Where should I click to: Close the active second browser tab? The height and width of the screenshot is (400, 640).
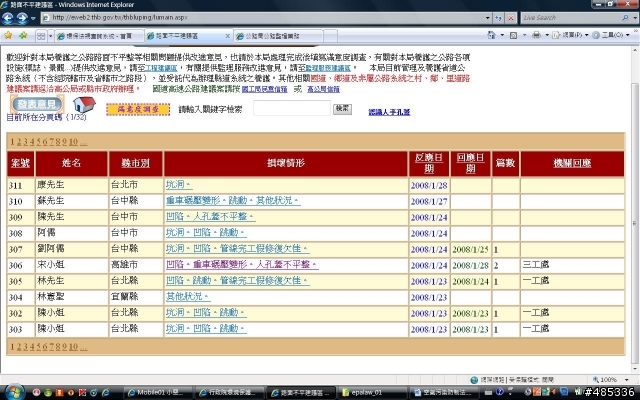228,36
